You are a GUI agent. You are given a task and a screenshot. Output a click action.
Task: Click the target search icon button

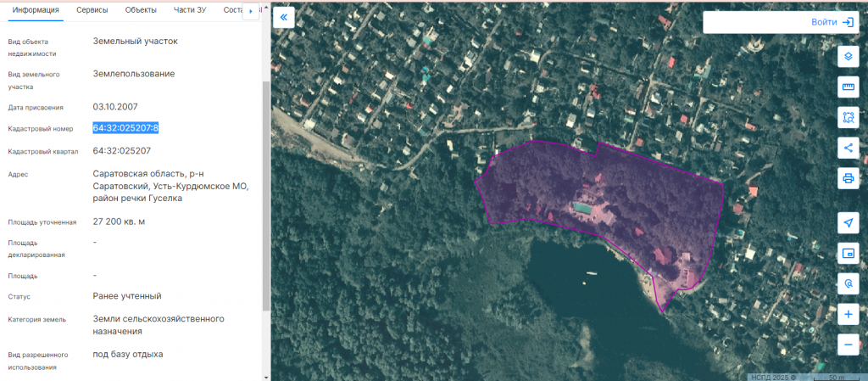click(x=848, y=283)
